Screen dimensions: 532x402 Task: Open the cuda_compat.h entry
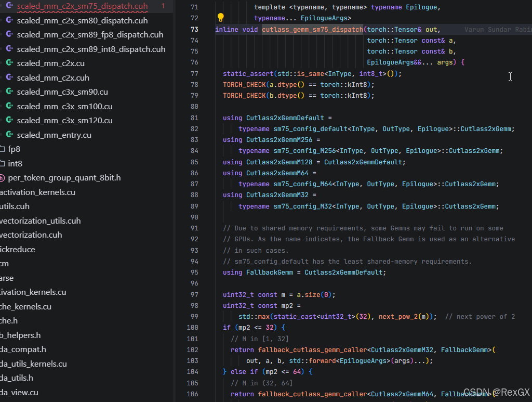(x=23, y=349)
